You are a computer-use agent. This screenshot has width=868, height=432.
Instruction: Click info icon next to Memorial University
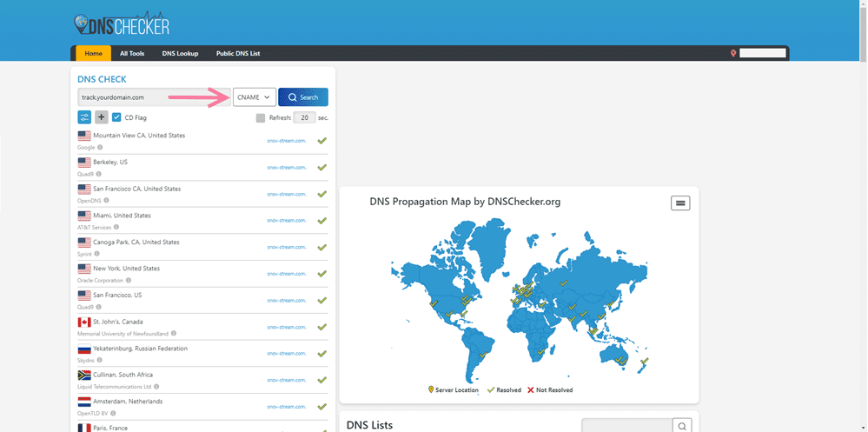point(174,334)
